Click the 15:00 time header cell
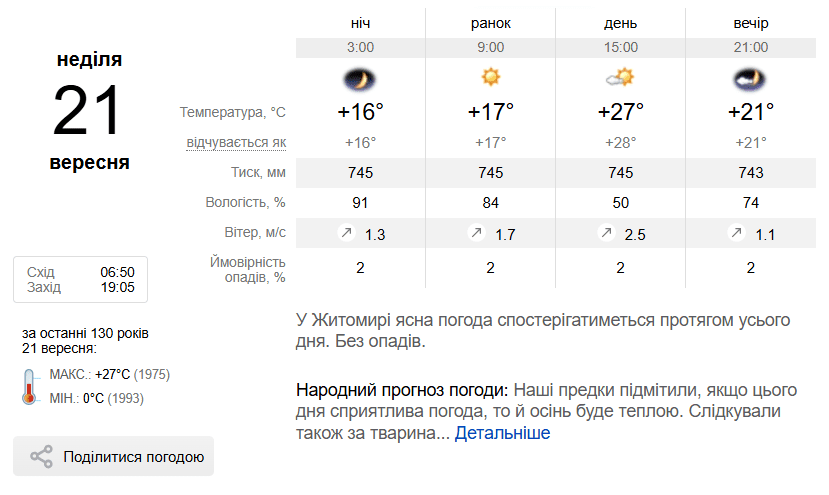 [620, 48]
